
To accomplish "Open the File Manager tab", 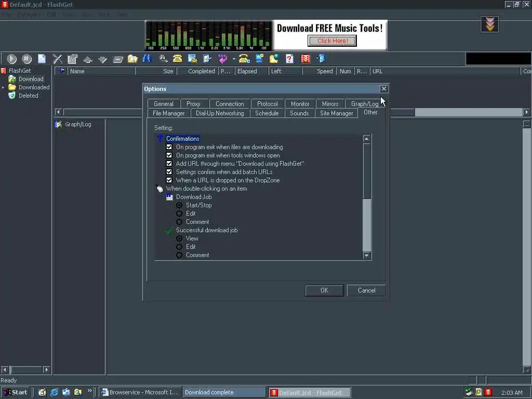I will tap(169, 113).
